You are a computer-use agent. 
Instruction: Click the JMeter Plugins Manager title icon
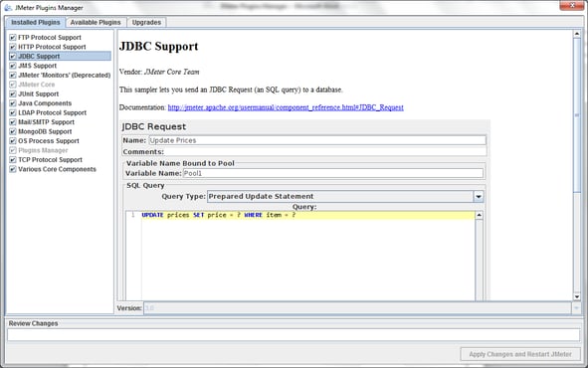pos(8,8)
